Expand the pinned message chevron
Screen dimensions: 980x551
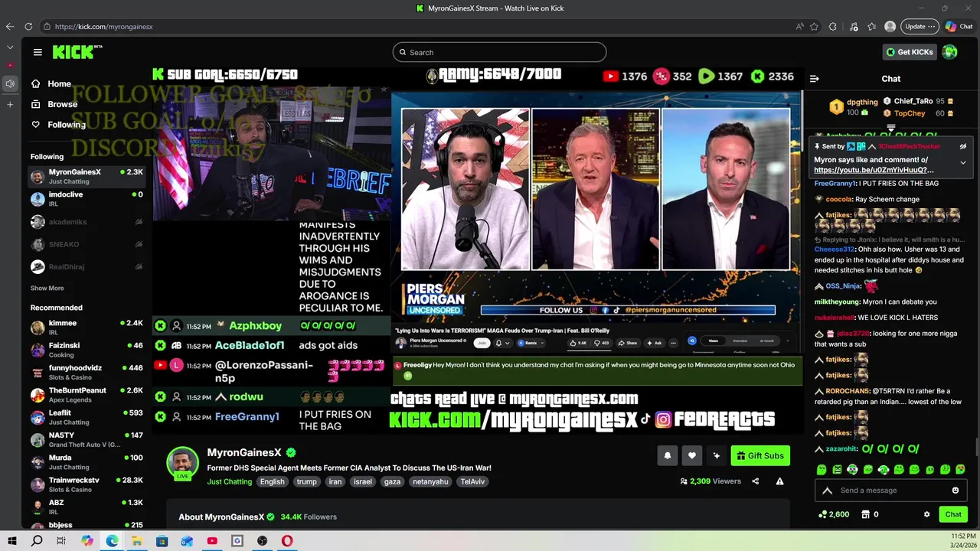[x=963, y=162]
